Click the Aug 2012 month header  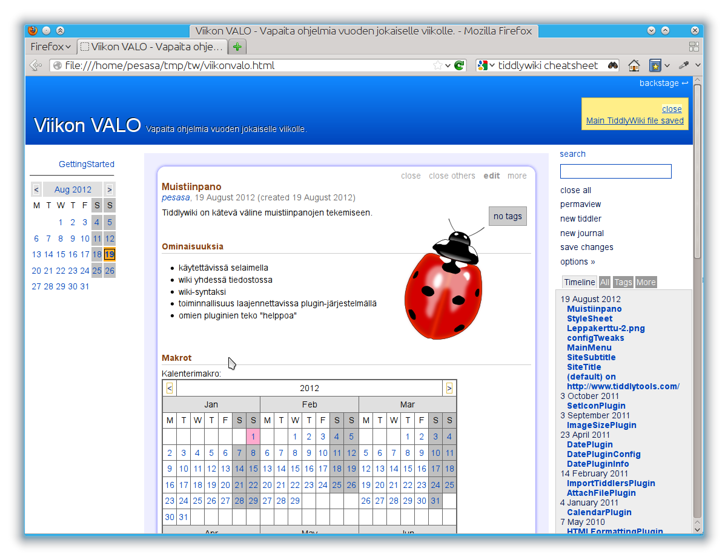coord(73,189)
